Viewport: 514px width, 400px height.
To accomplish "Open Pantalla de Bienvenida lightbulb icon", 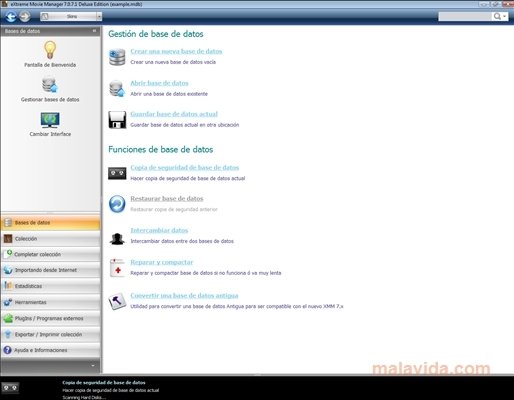I will [50, 50].
